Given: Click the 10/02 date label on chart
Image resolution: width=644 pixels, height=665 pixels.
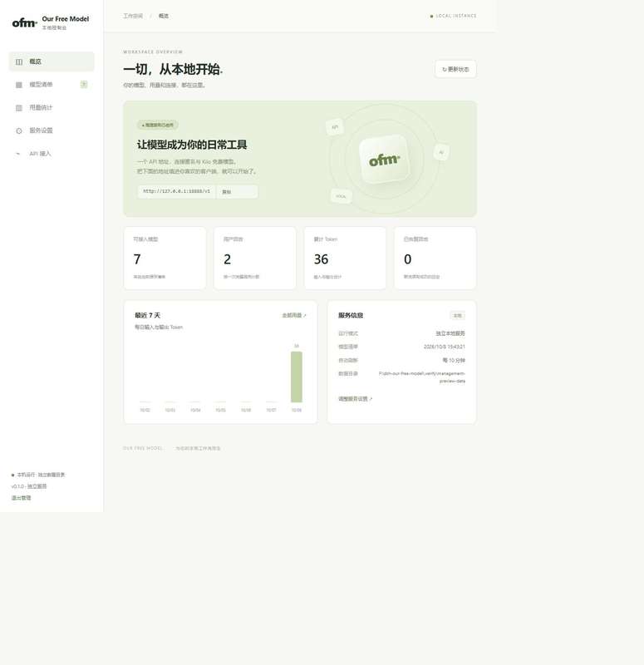Looking at the screenshot, I should point(145,410).
